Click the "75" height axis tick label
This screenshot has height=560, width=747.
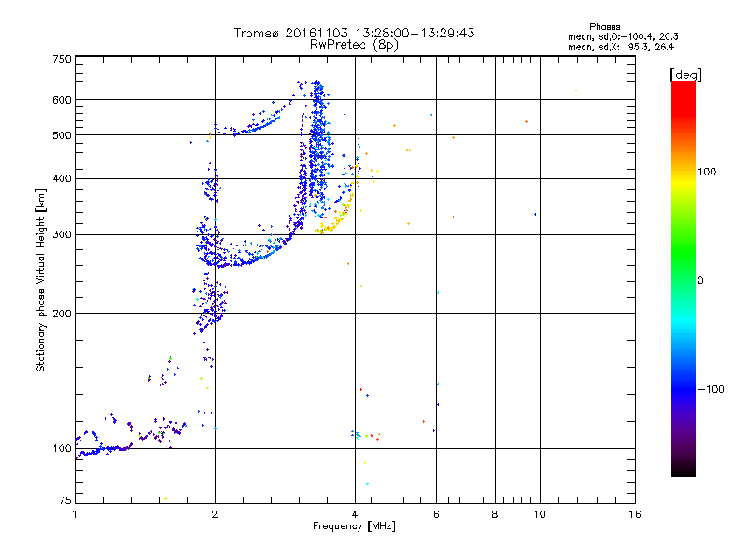64,500
